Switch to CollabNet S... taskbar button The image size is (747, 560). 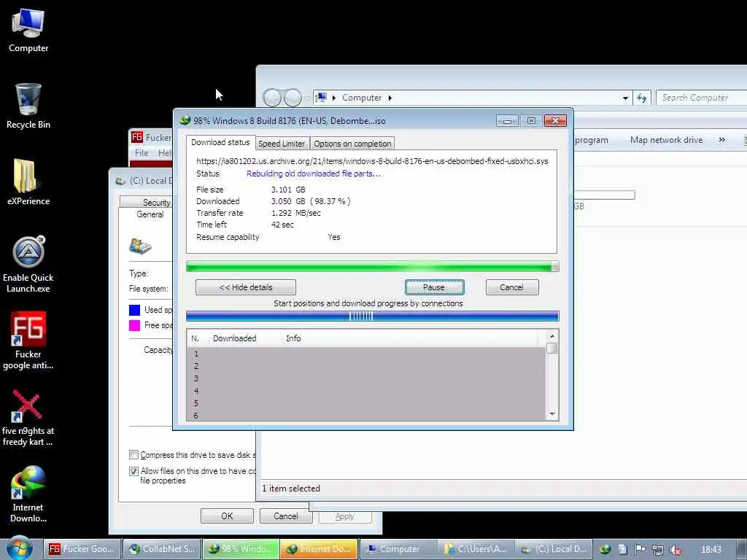pos(161,549)
